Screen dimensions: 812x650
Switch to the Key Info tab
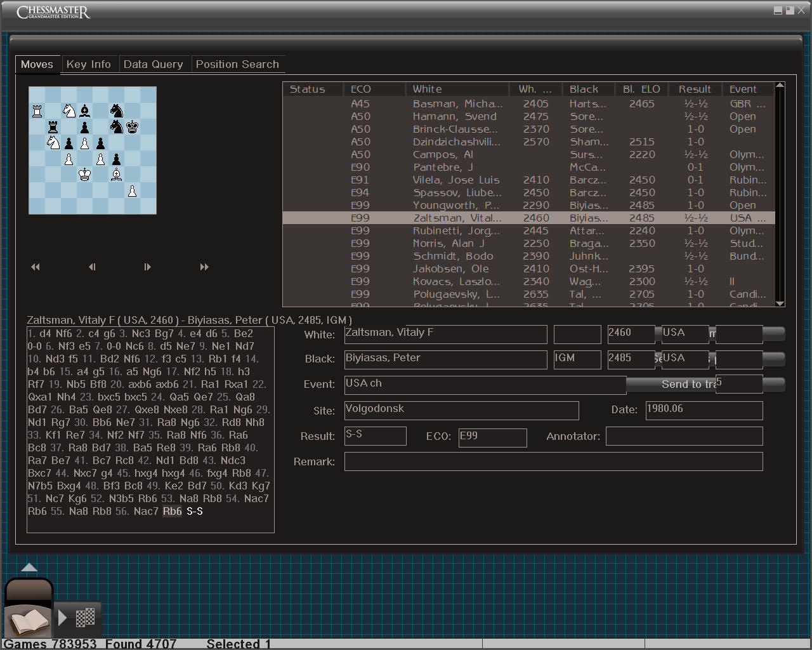coord(88,64)
